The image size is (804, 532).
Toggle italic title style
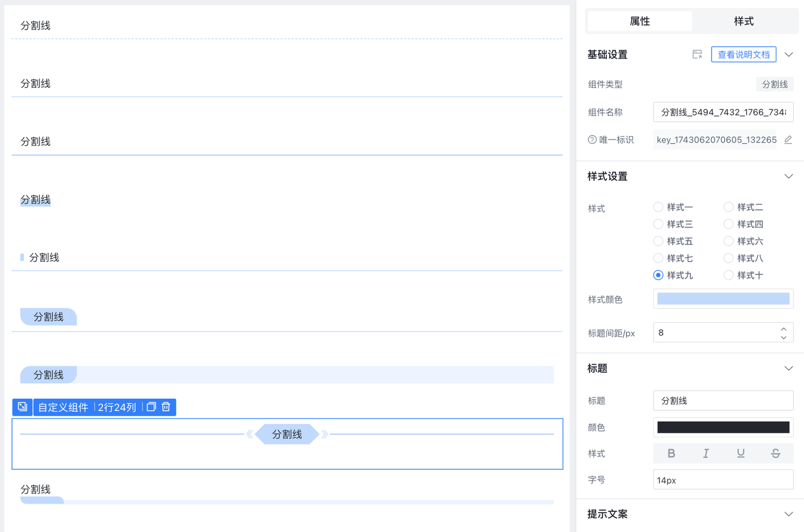(x=706, y=453)
